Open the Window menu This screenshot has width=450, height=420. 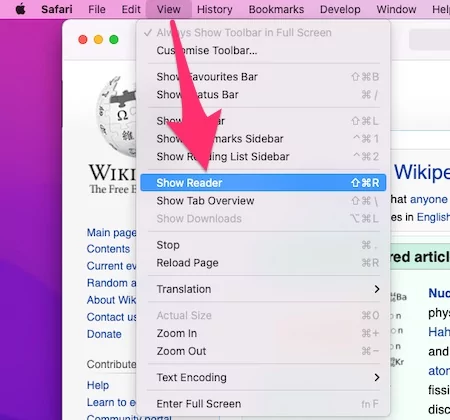click(396, 9)
